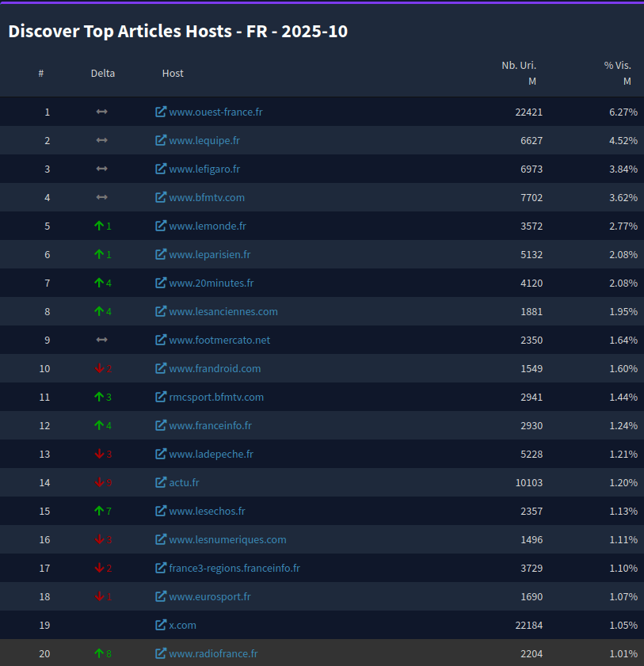
Task: Click the # column header
Action: pos(40,73)
